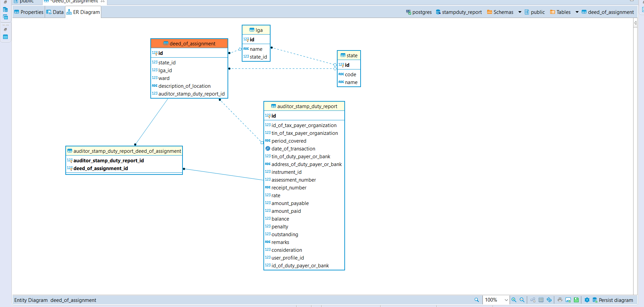
Task: Select the public schema in the breadcrumb
Action: 538,12
